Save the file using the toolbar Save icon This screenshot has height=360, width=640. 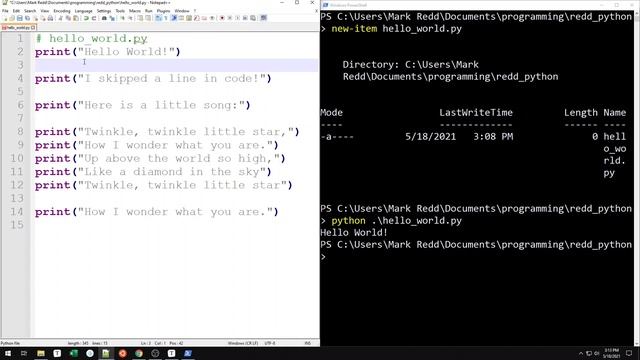pos(20,18)
